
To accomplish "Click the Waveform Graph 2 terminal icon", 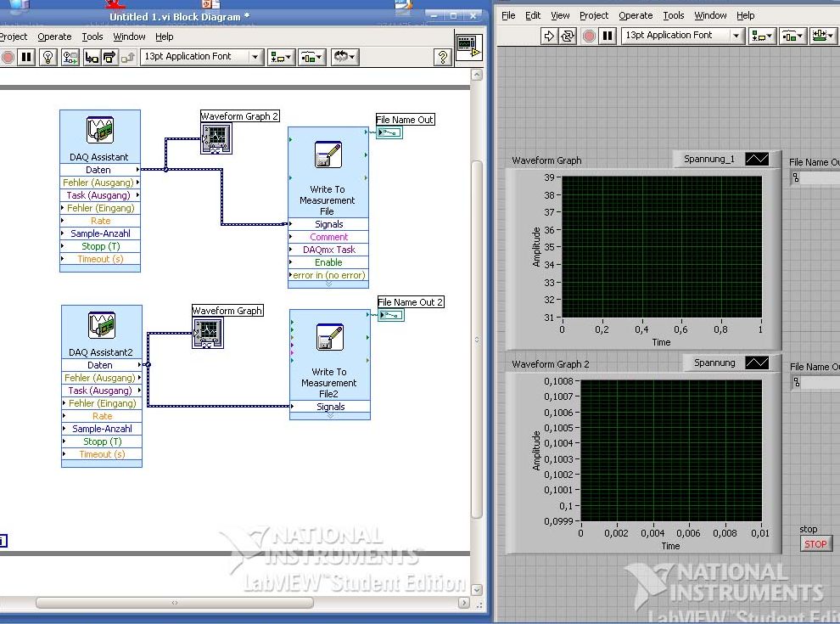I will (x=216, y=138).
